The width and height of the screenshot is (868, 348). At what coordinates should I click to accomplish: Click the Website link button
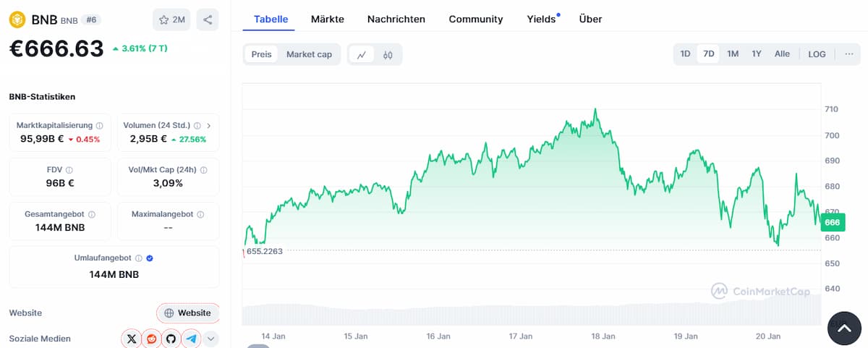188,313
